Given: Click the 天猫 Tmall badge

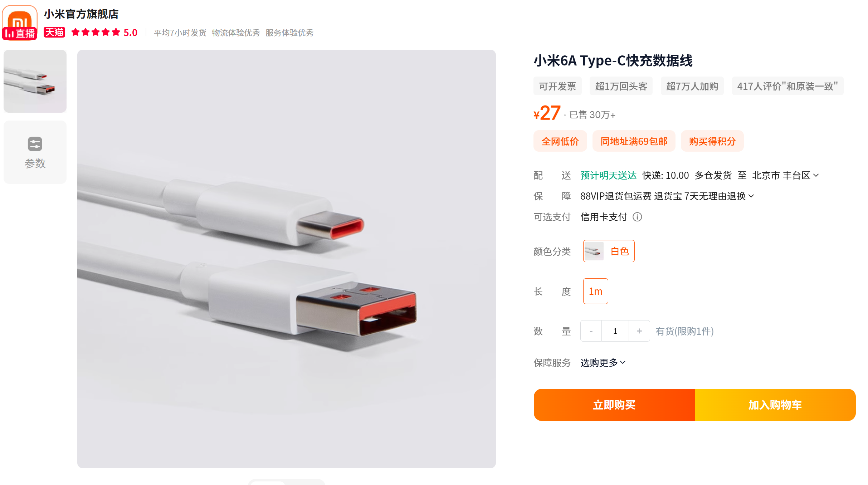Looking at the screenshot, I should 54,32.
